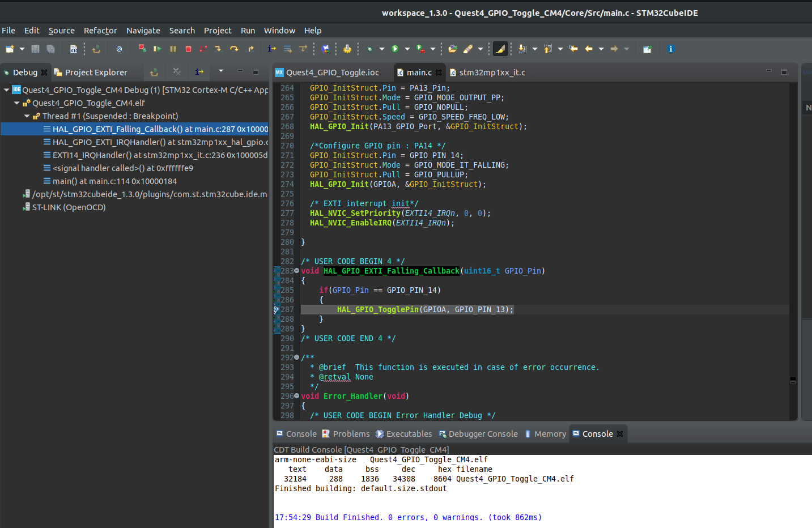This screenshot has width=812, height=528.
Task: Open the Problems tab
Action: (x=346, y=434)
